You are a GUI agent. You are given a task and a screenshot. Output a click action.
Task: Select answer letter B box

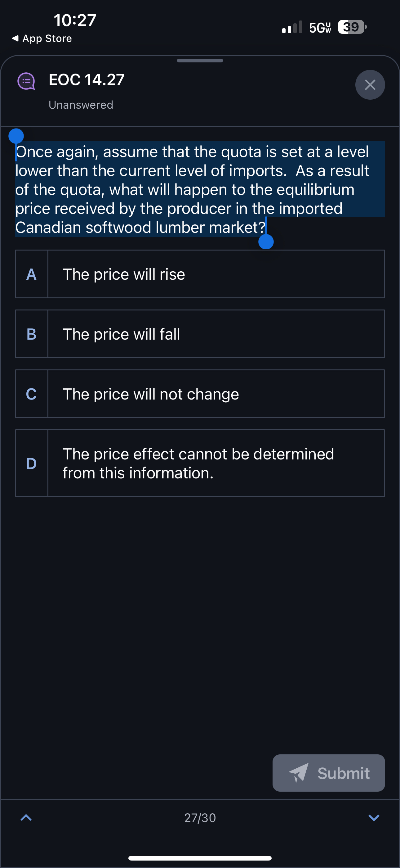coord(32,334)
